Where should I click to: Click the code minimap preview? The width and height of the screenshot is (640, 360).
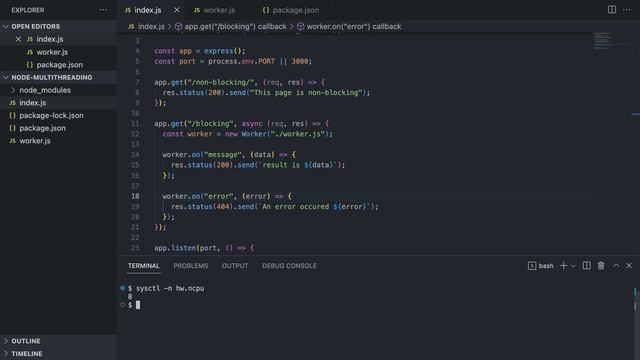pos(602,41)
